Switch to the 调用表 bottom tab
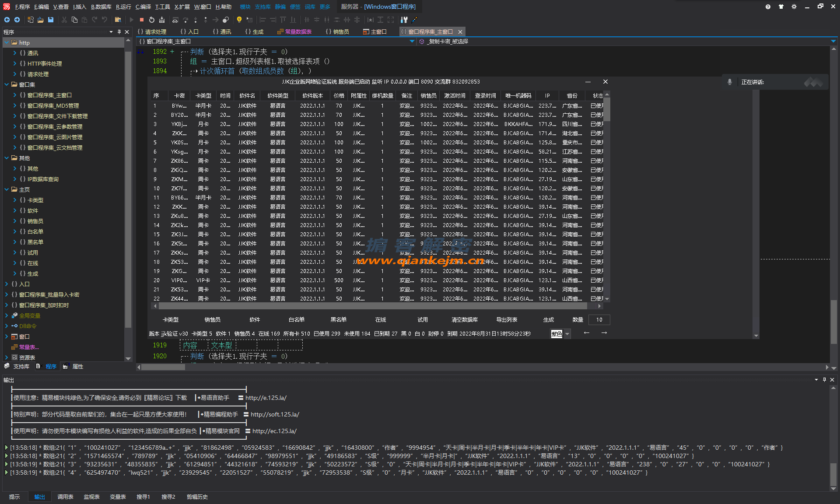The width and height of the screenshot is (840, 504). [65, 497]
